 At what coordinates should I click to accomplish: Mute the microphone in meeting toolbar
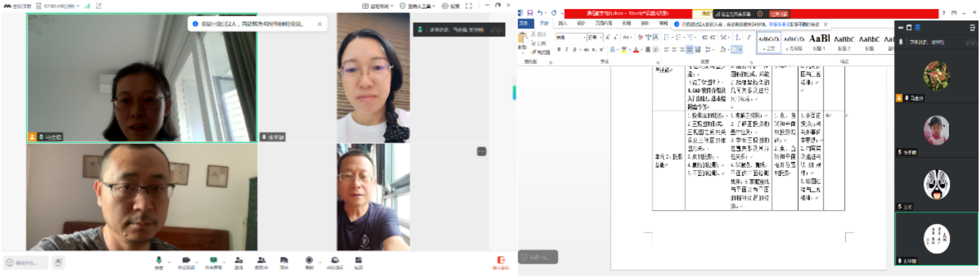(159, 260)
